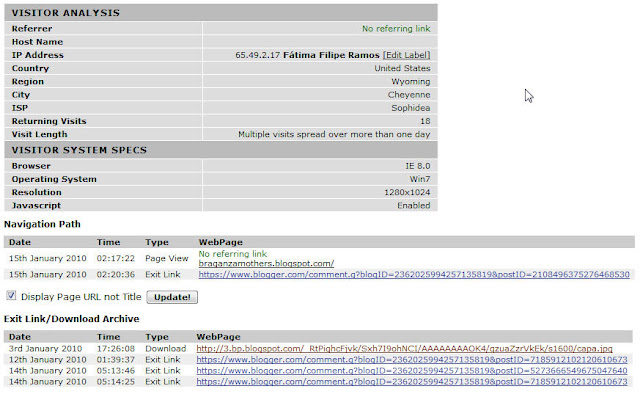Click the Update! button

(x=172, y=297)
